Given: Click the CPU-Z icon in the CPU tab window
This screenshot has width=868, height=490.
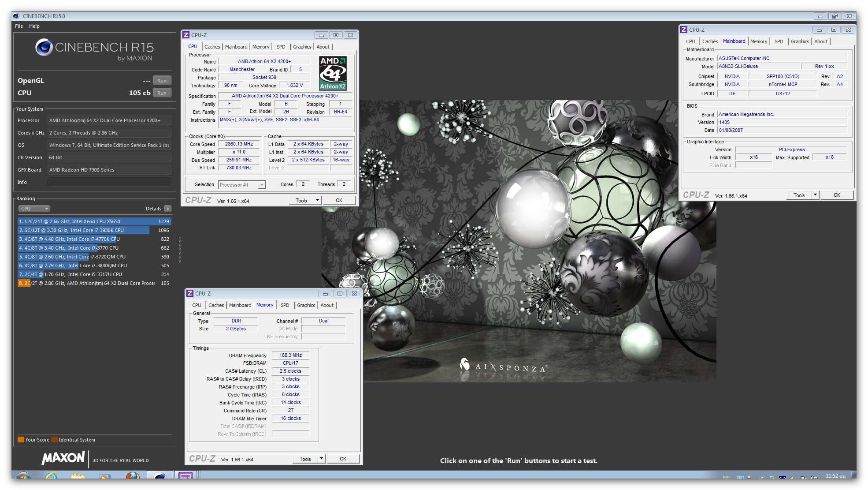Looking at the screenshot, I should coord(186,35).
